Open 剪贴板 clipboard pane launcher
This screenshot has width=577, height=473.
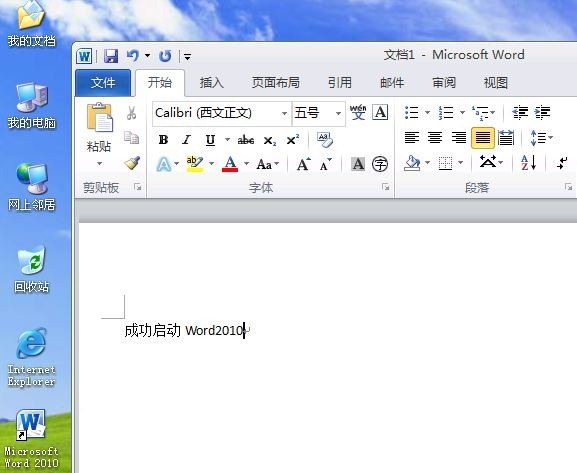click(x=138, y=187)
